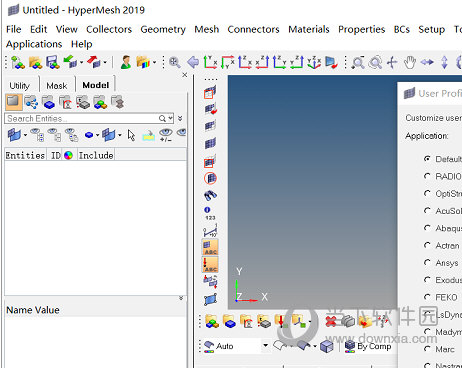Click the Previous View purple arrow
Viewport: 462px width, 368px height.
pos(193,62)
